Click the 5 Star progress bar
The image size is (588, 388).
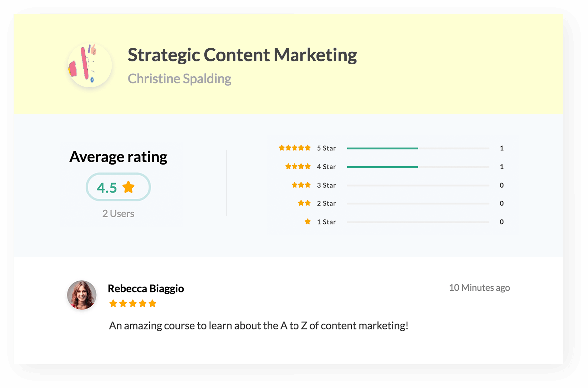(x=418, y=148)
